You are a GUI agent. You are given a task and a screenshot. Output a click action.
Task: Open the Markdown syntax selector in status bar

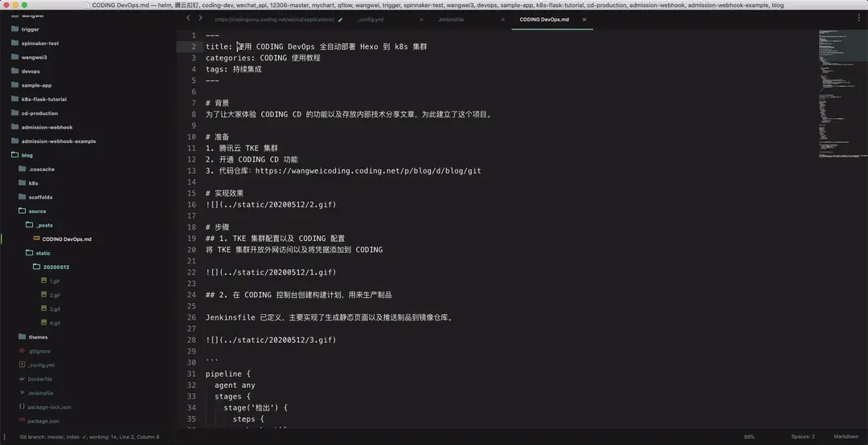(x=845, y=437)
